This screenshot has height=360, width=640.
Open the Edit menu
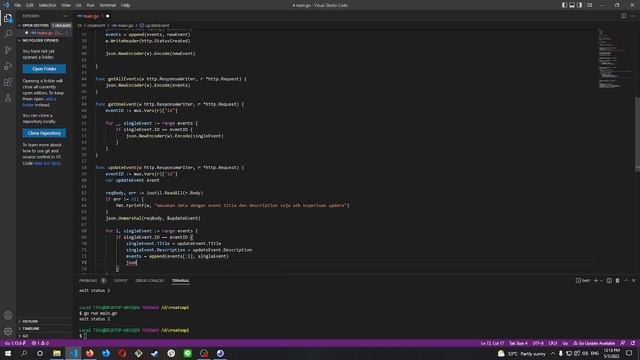29,5
